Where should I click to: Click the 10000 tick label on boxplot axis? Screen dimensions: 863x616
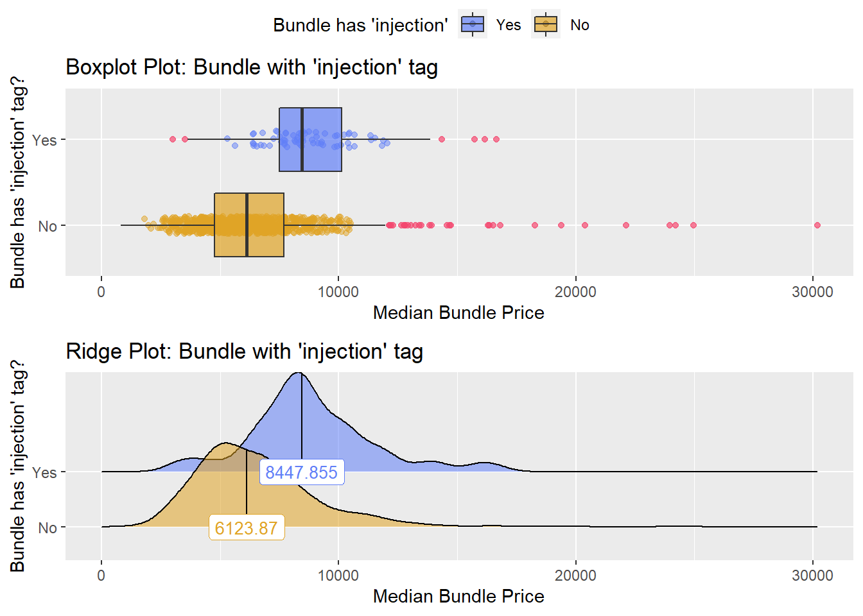tap(338, 292)
